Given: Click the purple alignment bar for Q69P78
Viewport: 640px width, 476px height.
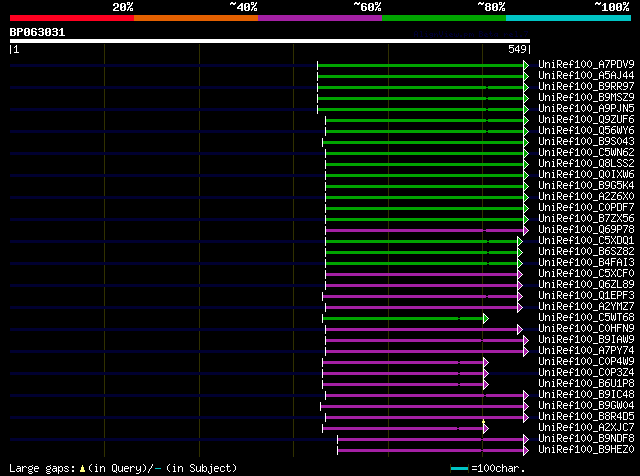Looking at the screenshot, I should coord(424,231).
